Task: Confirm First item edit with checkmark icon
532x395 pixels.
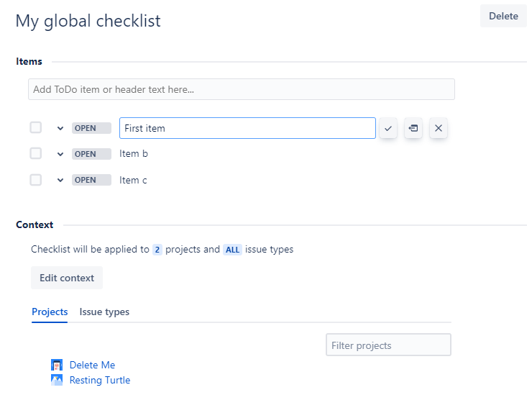Action: pyautogui.click(x=388, y=129)
